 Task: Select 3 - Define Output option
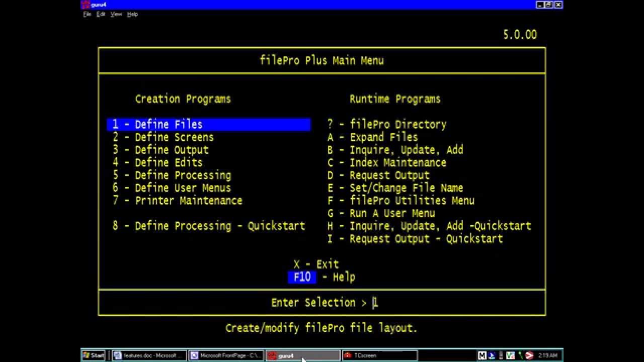[x=160, y=150]
